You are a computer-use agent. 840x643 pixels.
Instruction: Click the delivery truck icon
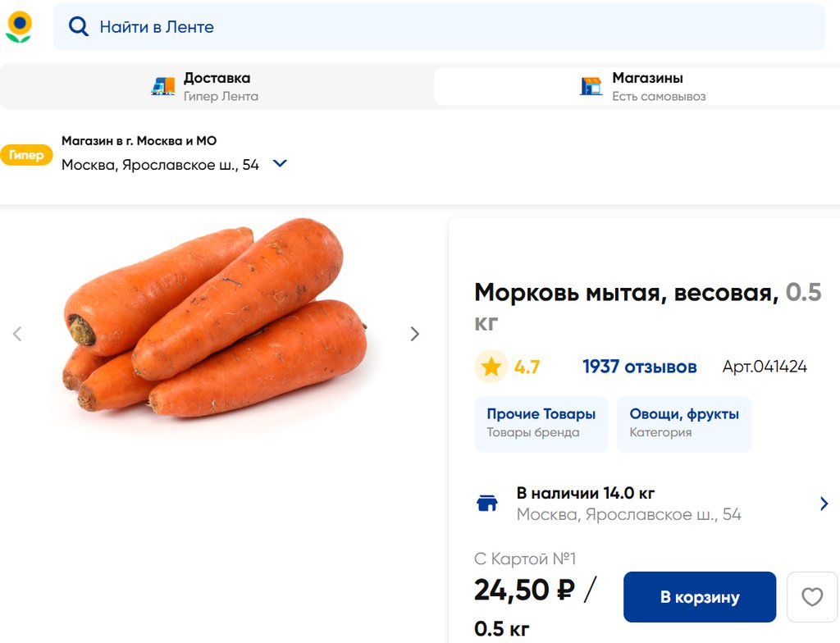[x=163, y=86]
